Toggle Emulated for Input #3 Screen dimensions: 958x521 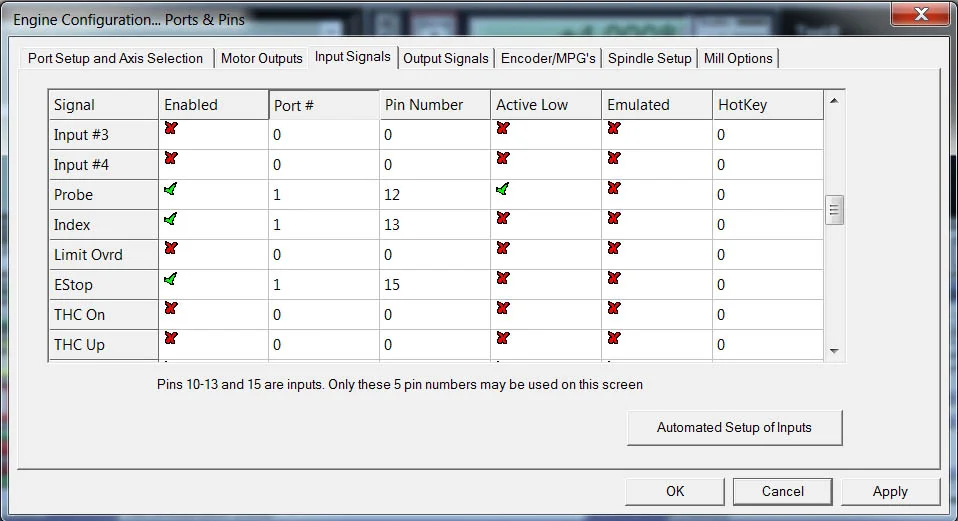coord(614,128)
